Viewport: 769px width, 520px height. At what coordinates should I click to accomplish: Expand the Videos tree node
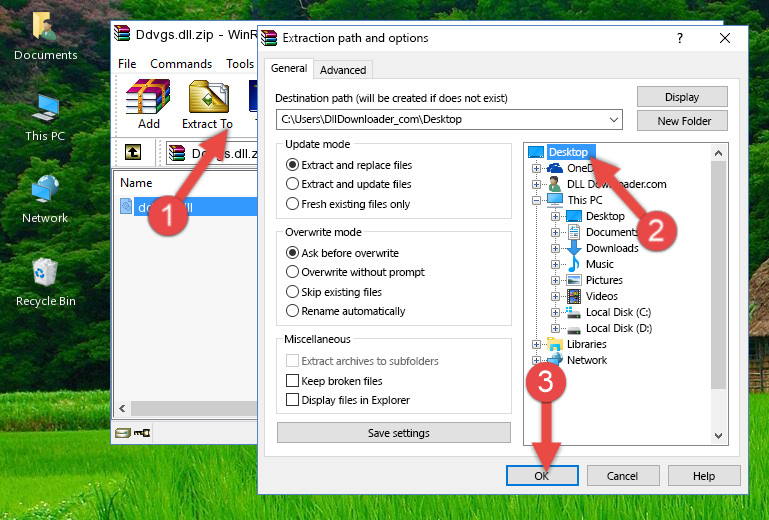(555, 296)
